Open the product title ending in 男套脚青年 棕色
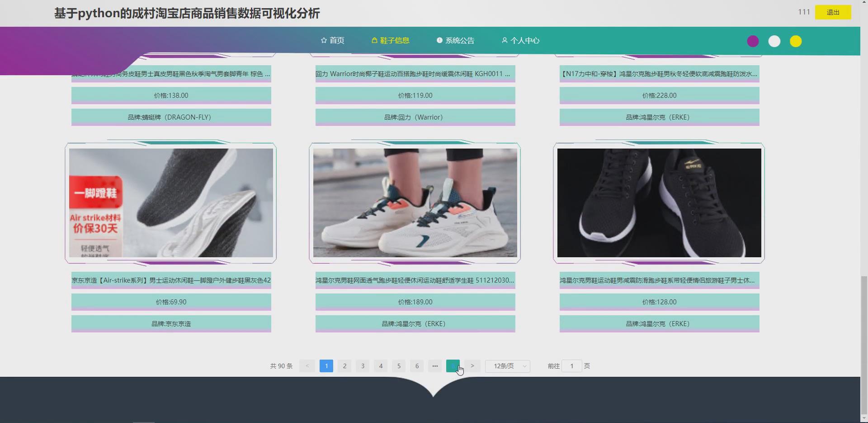 [x=171, y=74]
